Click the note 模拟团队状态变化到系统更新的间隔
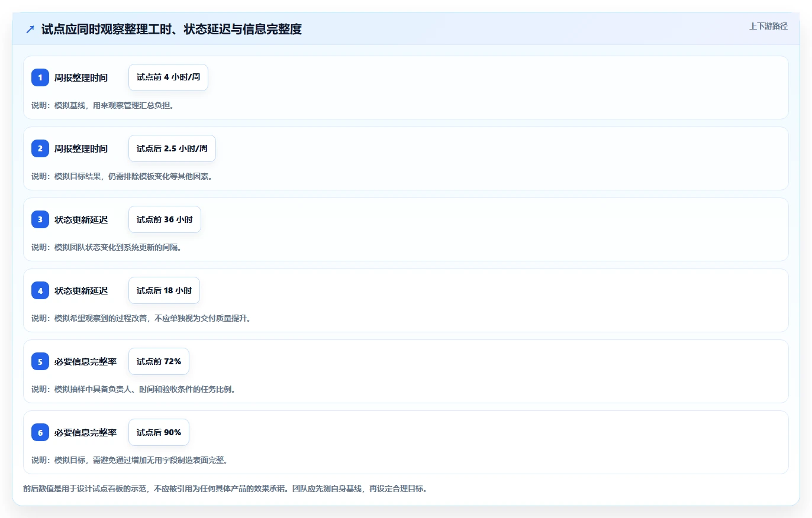 [x=107, y=247]
